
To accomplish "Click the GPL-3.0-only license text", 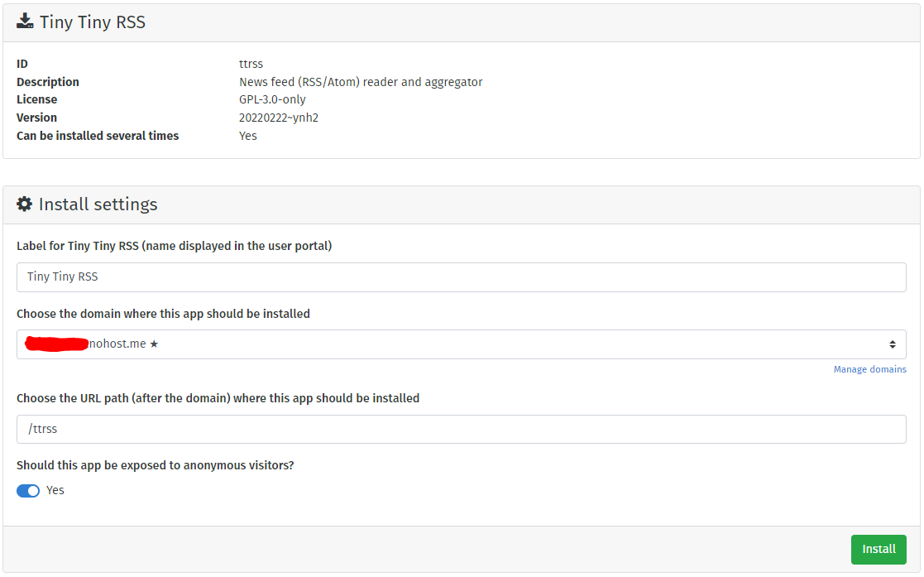I will (272, 99).
